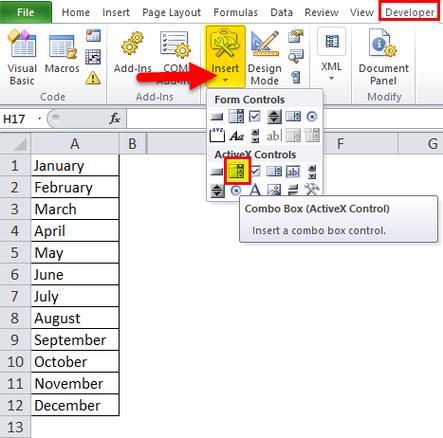Switch to the Insert ribbon tab
The width and height of the screenshot is (443, 438).
coord(116,13)
